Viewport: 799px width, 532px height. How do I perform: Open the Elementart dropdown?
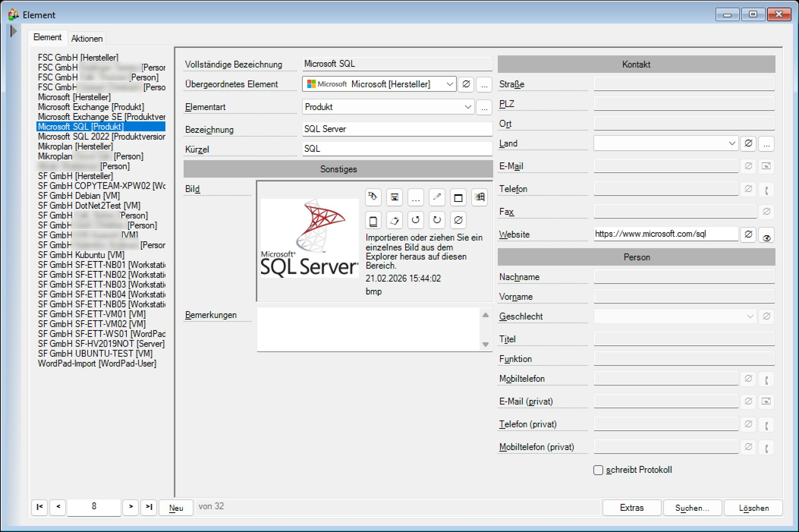pyautogui.click(x=468, y=107)
